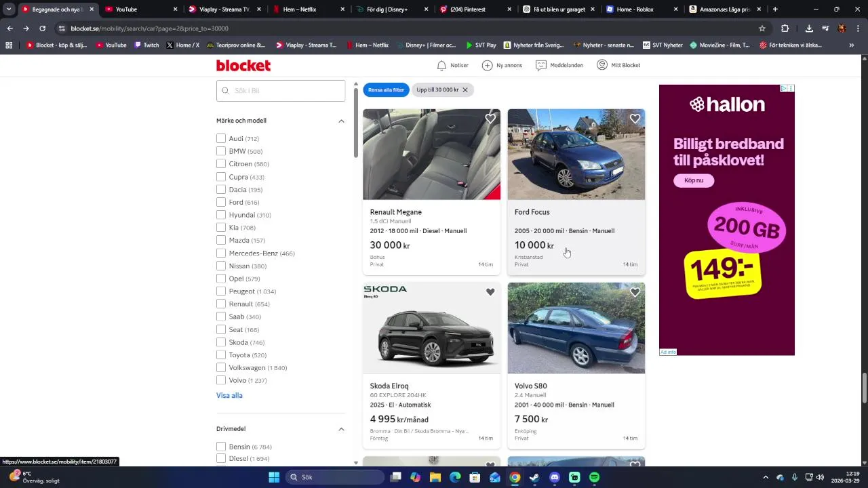Open the Volvo S80 car photo
Image resolution: width=868 pixels, height=488 pixels.
click(x=576, y=328)
